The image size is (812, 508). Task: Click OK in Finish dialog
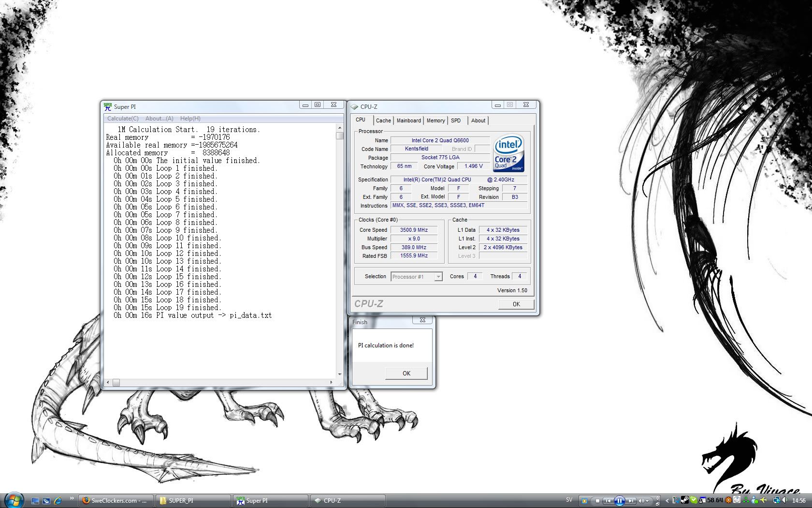(406, 373)
